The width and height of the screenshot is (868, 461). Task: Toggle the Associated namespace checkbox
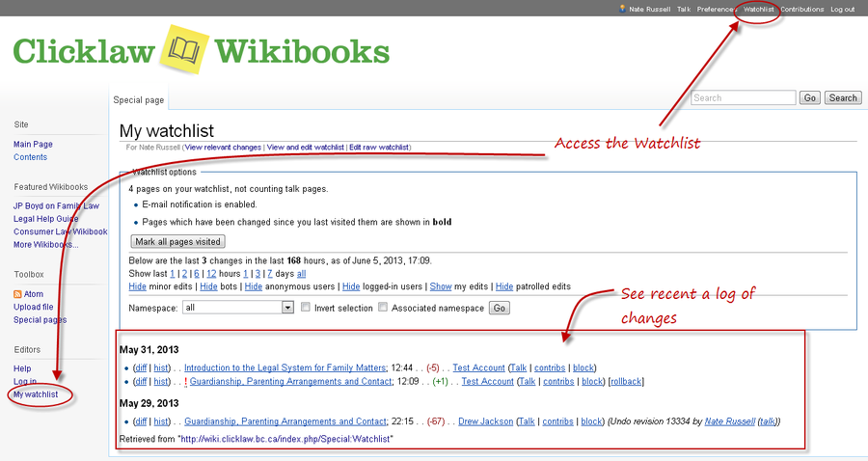click(x=383, y=308)
